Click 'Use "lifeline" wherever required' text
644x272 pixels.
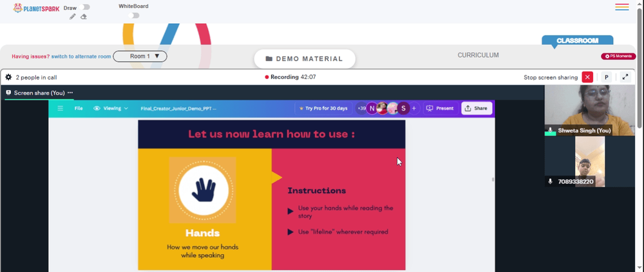coord(343,231)
